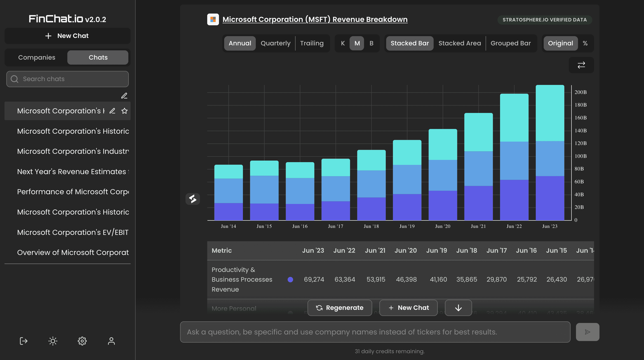Set units to B billions
The image size is (644, 360).
[x=371, y=43]
